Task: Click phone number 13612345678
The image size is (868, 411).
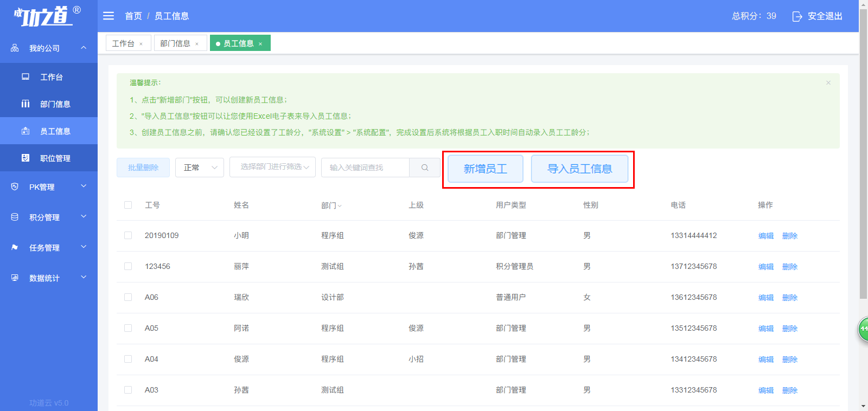Action: tap(693, 297)
